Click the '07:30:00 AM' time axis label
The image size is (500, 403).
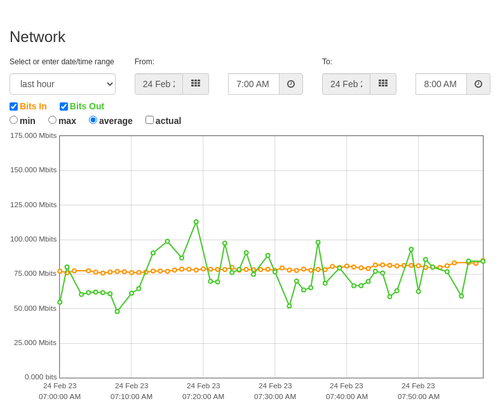275,397
